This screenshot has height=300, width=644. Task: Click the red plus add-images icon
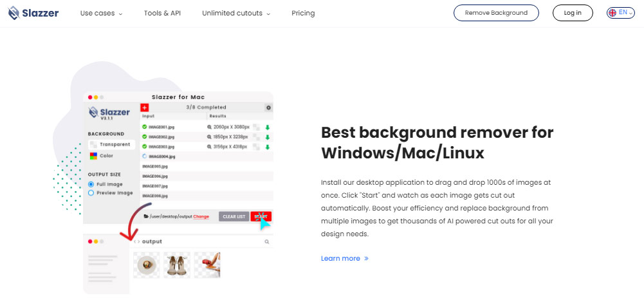144,108
